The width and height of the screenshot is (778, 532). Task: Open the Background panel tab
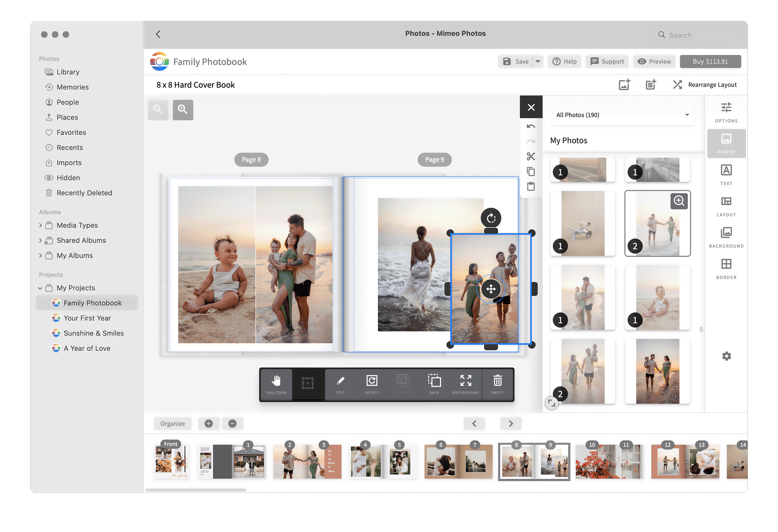(726, 238)
